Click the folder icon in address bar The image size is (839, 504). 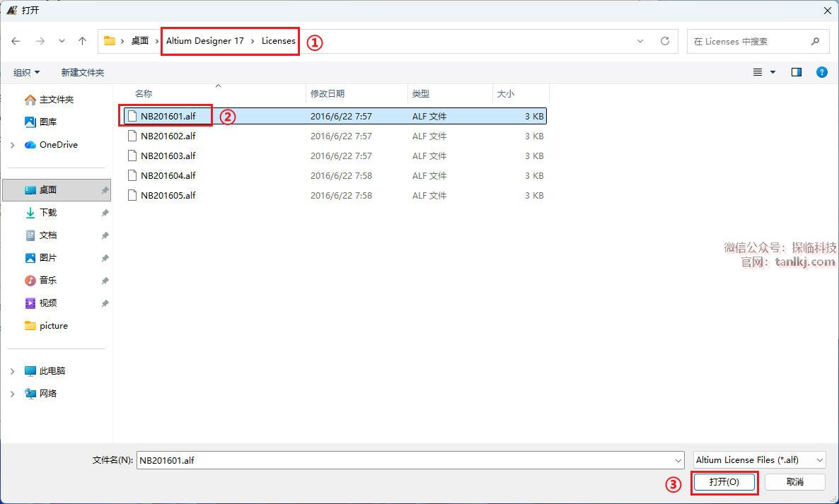point(110,40)
